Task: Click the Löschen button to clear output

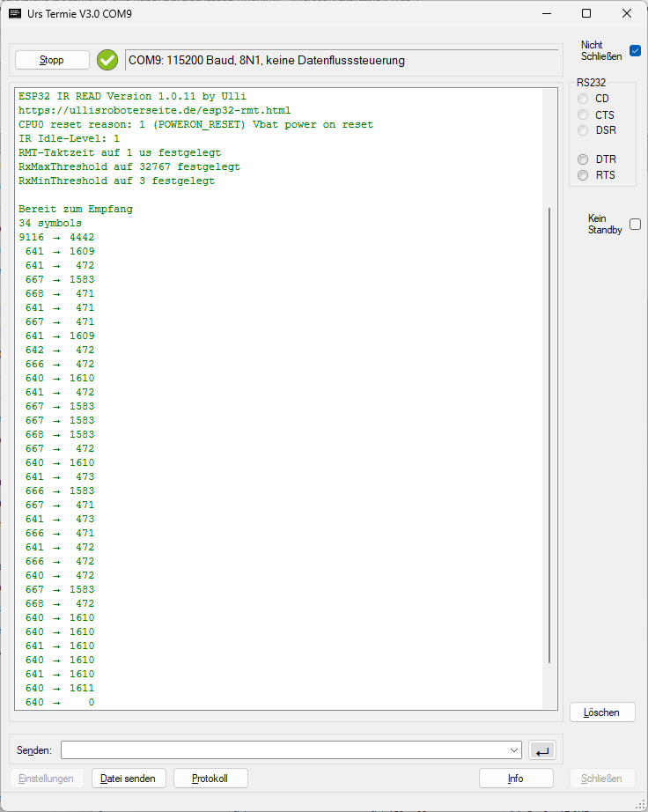Action: 602,712
